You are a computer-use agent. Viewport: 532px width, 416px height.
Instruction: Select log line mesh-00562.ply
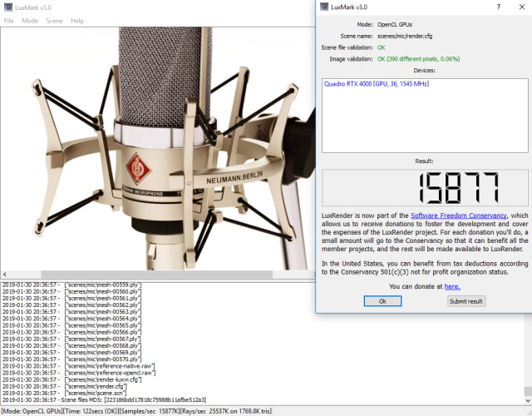coord(72,305)
